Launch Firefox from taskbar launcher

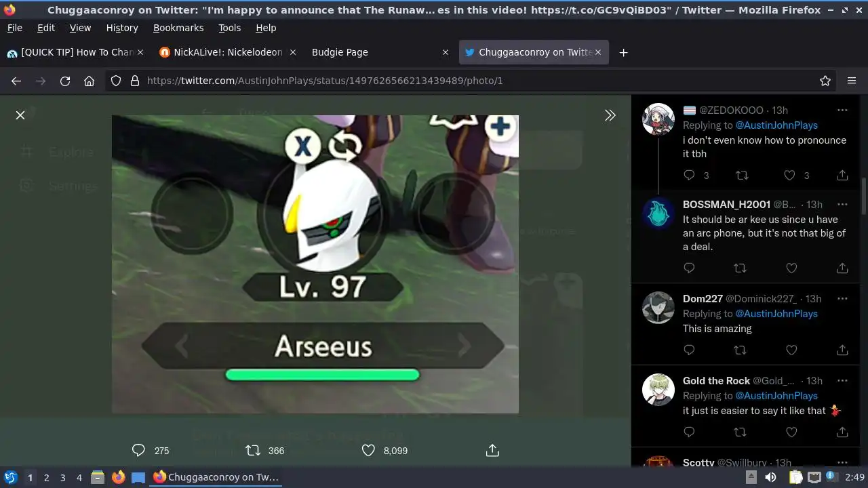pyautogui.click(x=118, y=477)
